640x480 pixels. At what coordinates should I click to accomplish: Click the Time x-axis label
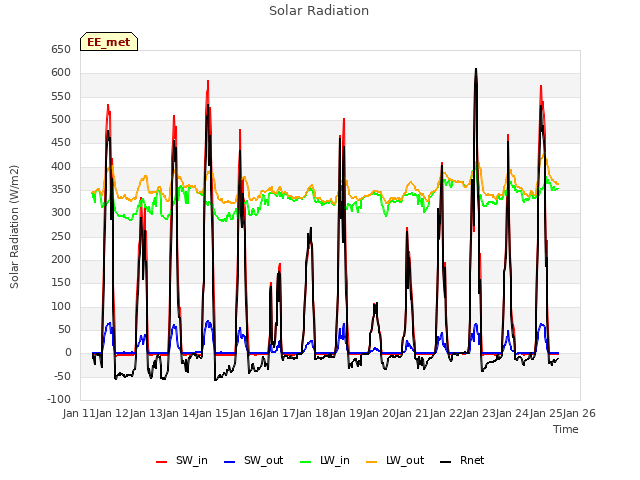pos(566,429)
